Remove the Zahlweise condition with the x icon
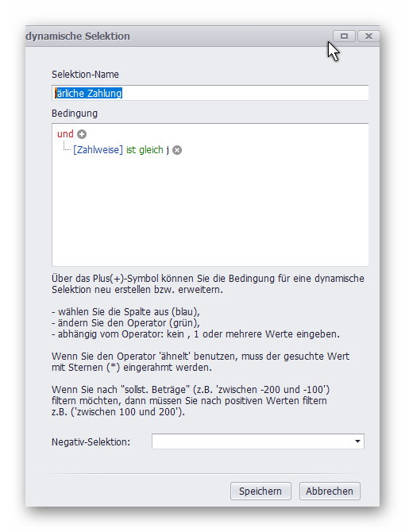The height and width of the screenshot is (532, 405). pos(177,150)
